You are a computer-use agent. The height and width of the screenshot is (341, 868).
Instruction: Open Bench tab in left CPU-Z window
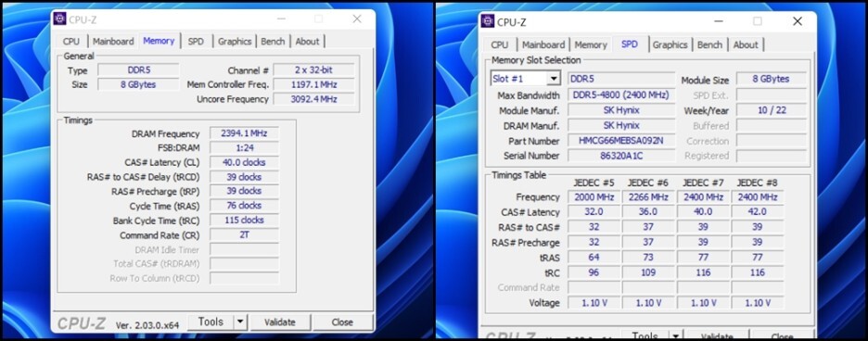pyautogui.click(x=273, y=42)
